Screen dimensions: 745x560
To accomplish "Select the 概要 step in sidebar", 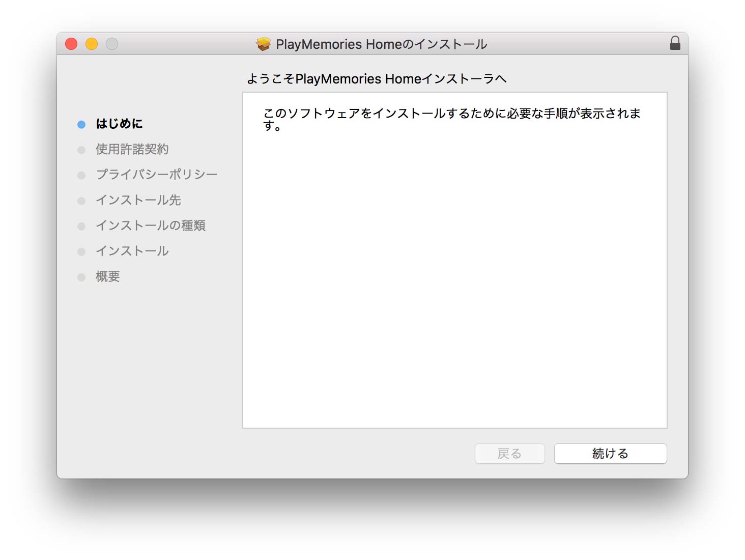I will point(108,276).
